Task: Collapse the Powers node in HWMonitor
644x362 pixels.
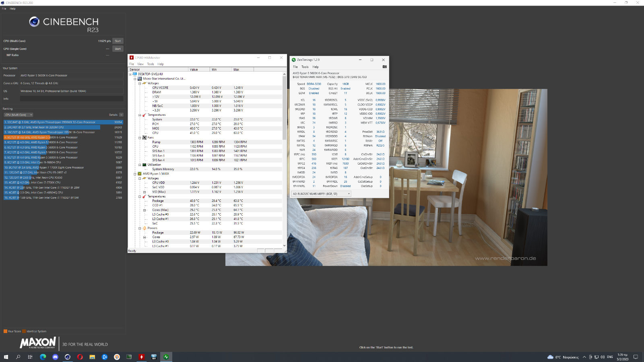Action: pos(140,228)
